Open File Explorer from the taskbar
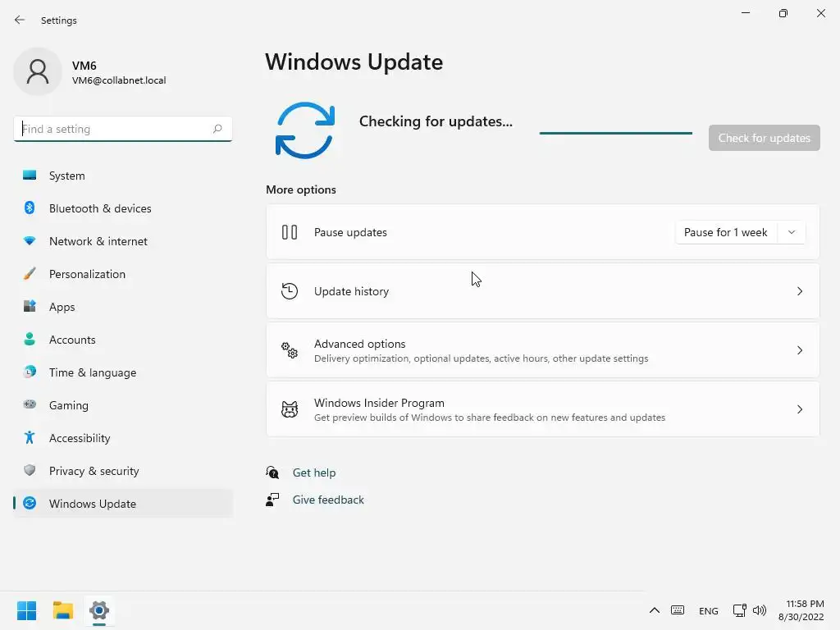The image size is (840, 630). [62, 610]
